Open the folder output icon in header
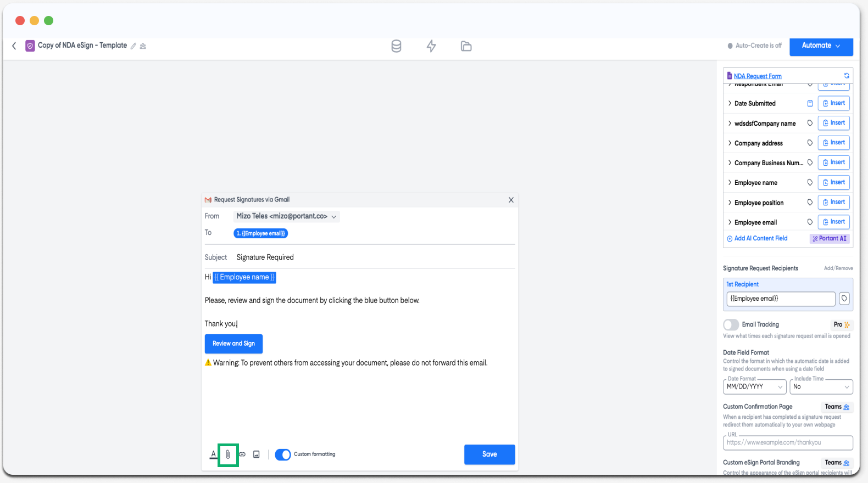This screenshot has height=483, width=868. point(466,46)
